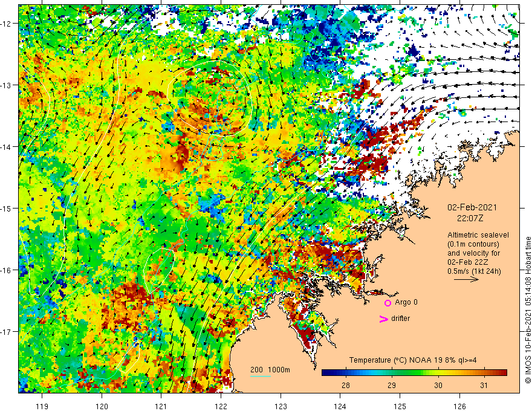Click latitude axis label -14
Viewport: 532px width, 411px height.
point(7,147)
